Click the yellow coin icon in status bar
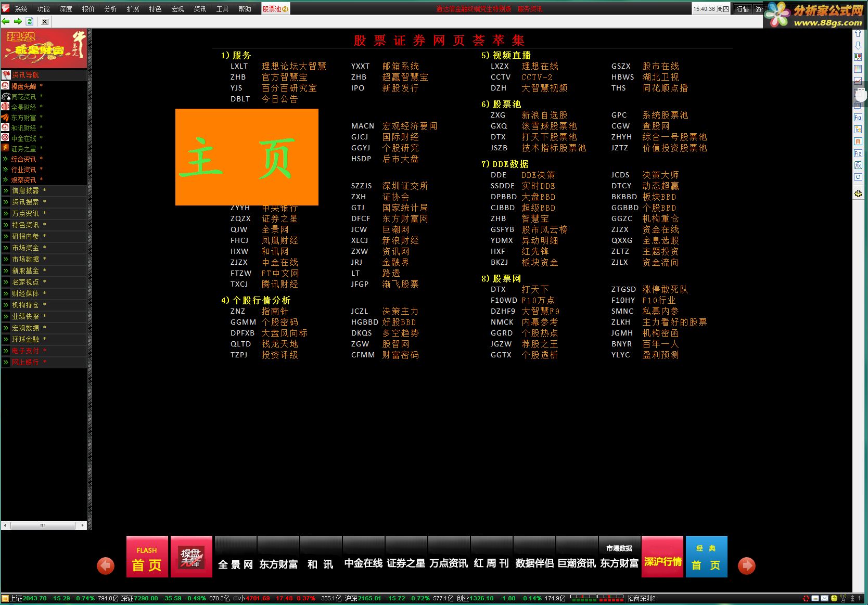 834,599
